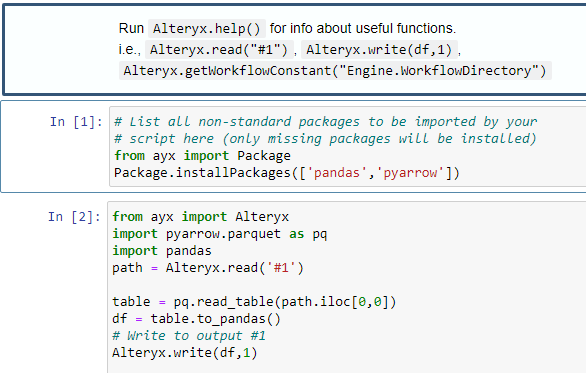
Task: Click the In [2] cell prompt label
Action: point(74,216)
